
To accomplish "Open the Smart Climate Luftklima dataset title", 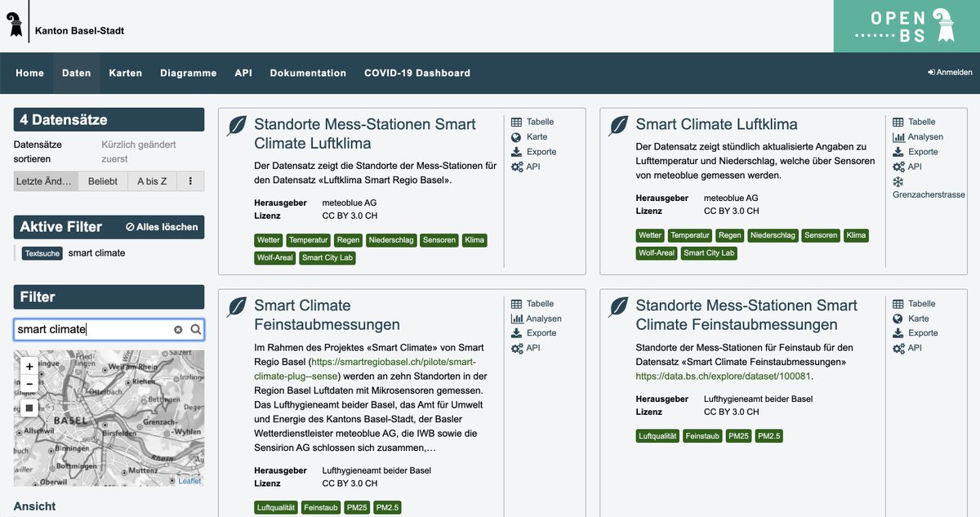I will pos(717,124).
